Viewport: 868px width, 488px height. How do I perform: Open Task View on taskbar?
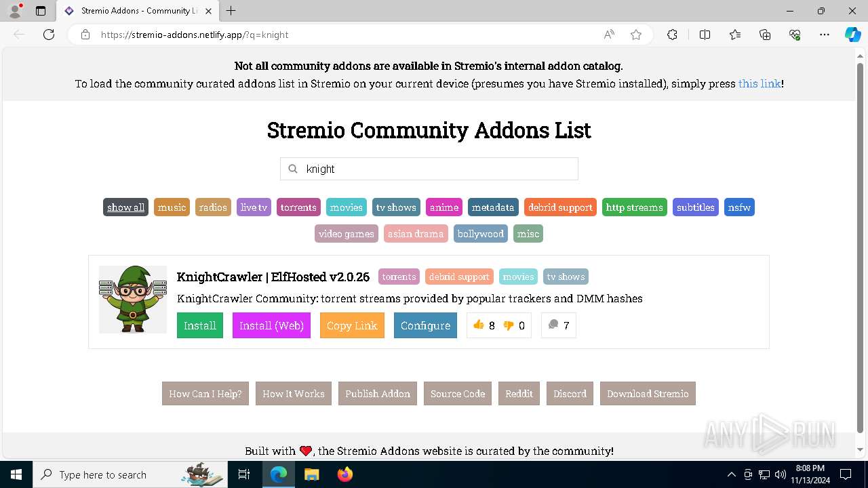click(244, 474)
